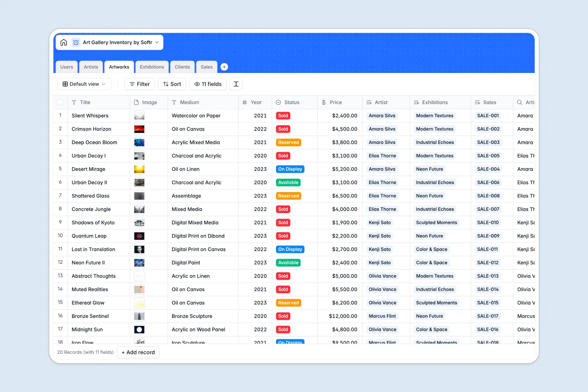Click the plus button to add a new table
The image size is (588, 392).
(224, 67)
